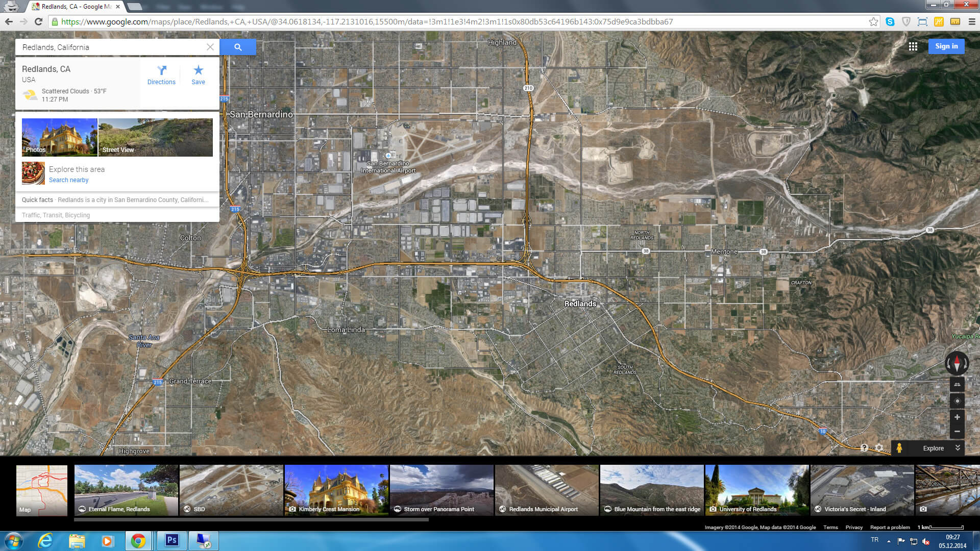Save Redlands with the star icon
The height and width of the screenshot is (551, 980).
pos(198,74)
